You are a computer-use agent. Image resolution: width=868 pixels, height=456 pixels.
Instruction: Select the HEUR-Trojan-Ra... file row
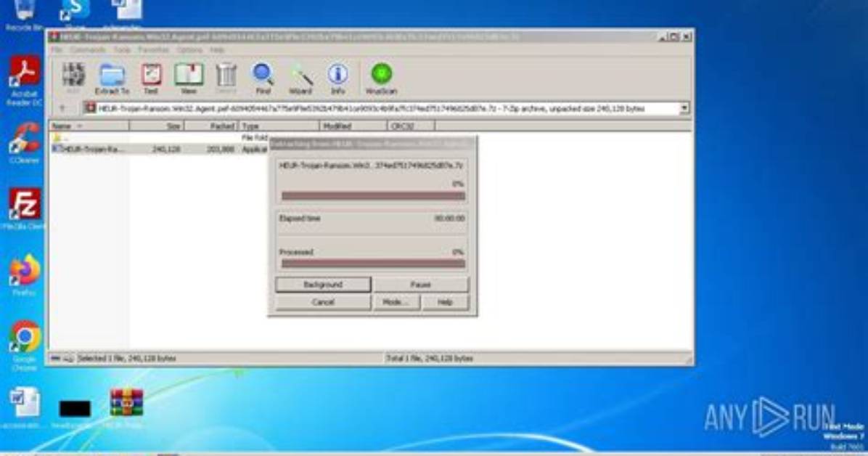point(160,149)
